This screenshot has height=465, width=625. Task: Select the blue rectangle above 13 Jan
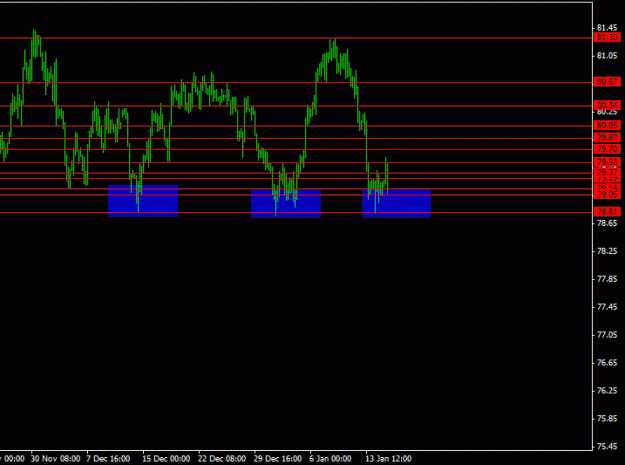(397, 204)
